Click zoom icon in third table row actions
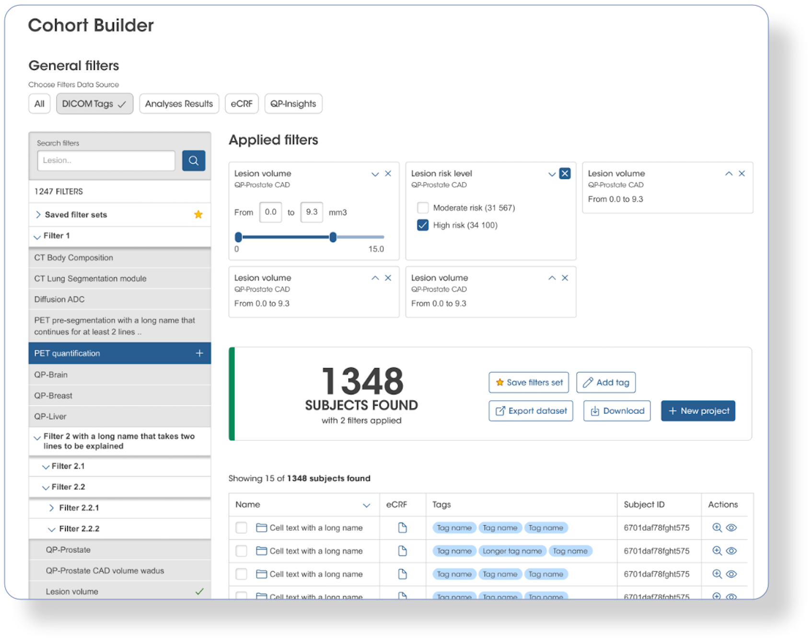The height and width of the screenshot is (644, 812). coord(717,574)
